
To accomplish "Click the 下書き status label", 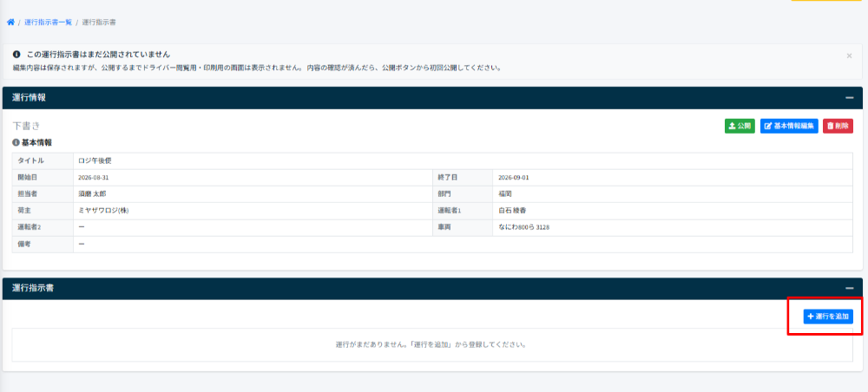I will [27, 126].
